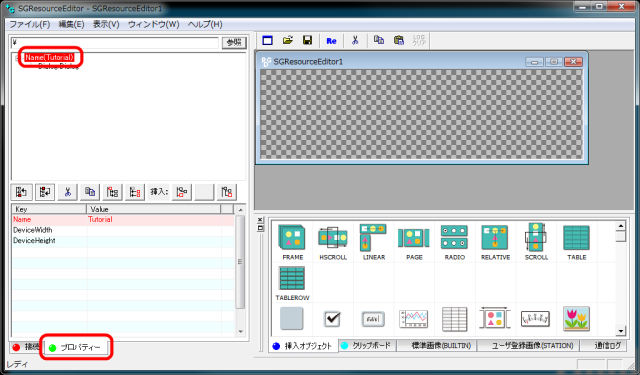
Task: Switch to the 接続 tab
Action: 25,347
